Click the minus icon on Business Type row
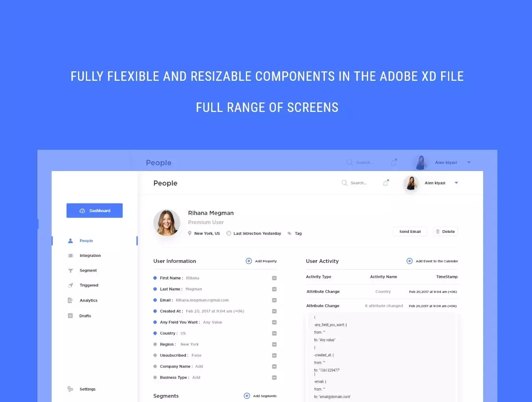The height and width of the screenshot is (402, 532). [x=274, y=378]
